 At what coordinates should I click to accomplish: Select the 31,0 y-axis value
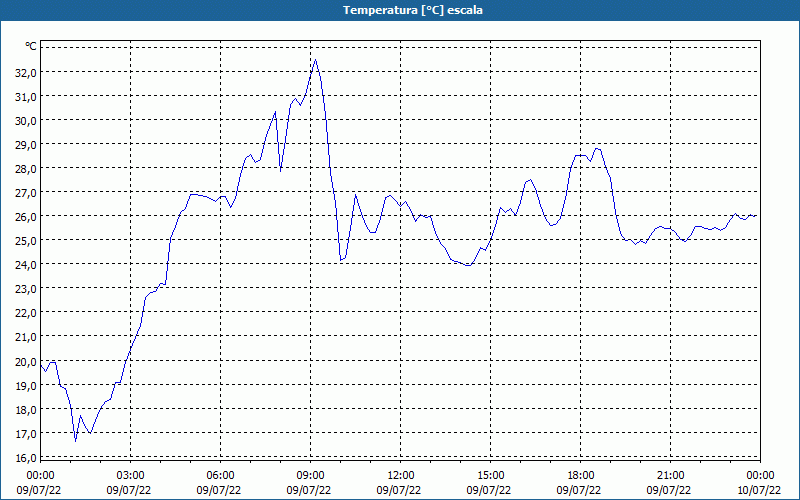(x=26, y=97)
